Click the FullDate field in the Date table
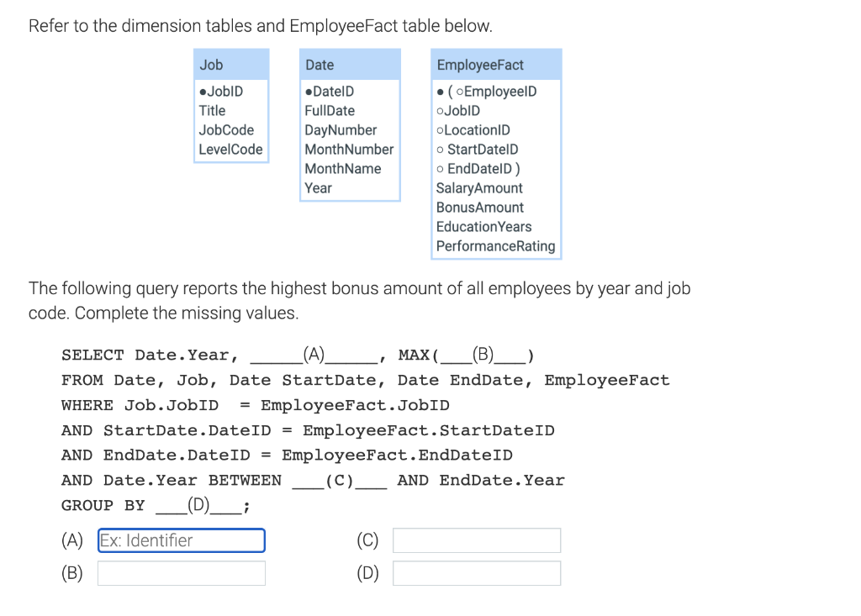Image resolution: width=861 pixels, height=616 pixels. (x=327, y=110)
